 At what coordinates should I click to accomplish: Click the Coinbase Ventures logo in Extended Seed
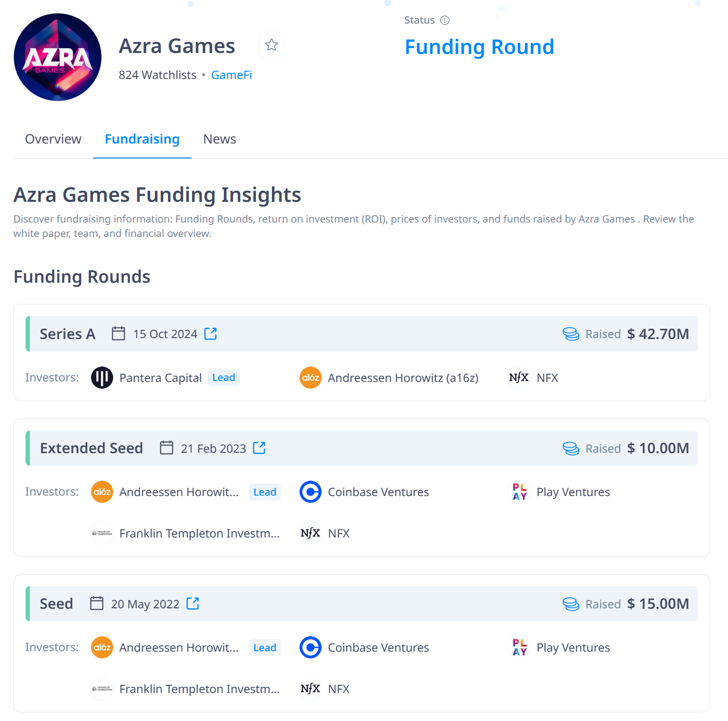(x=311, y=492)
